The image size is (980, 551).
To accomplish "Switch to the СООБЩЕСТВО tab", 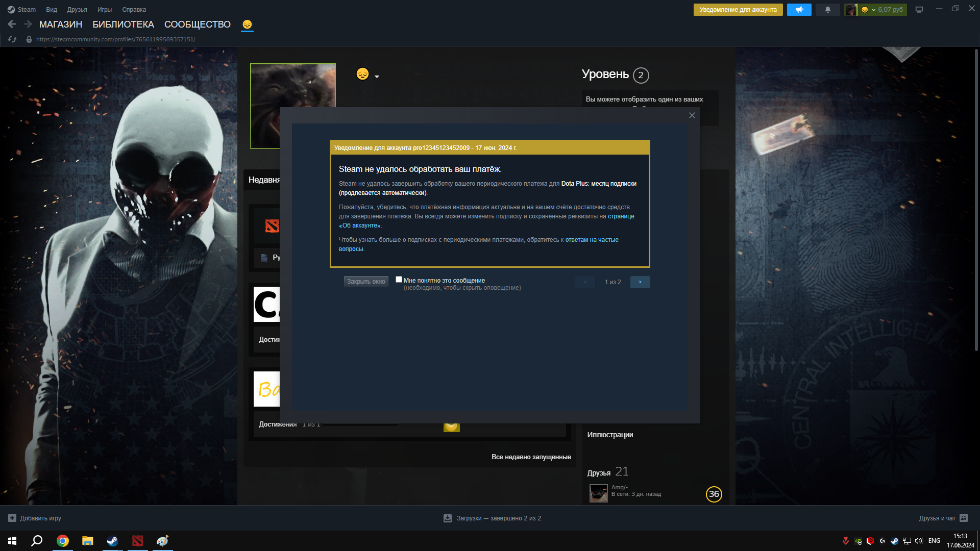I will click(x=198, y=24).
